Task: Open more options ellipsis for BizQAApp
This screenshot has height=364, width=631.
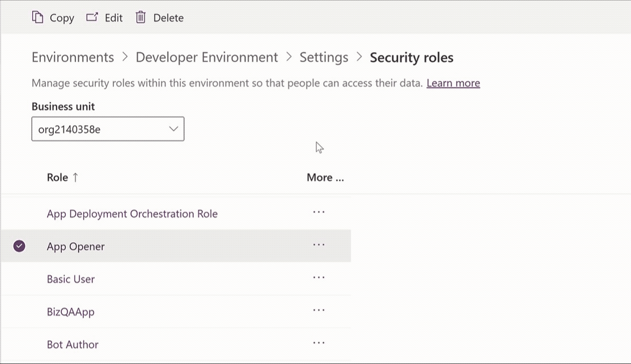Action: (x=319, y=311)
